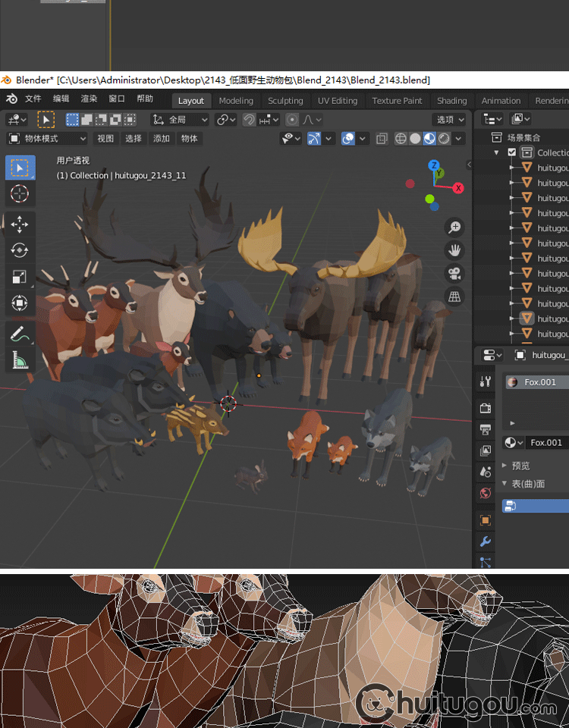Toggle proportional editing in the header
Screen dimensions: 569x728
pyautogui.click(x=292, y=120)
